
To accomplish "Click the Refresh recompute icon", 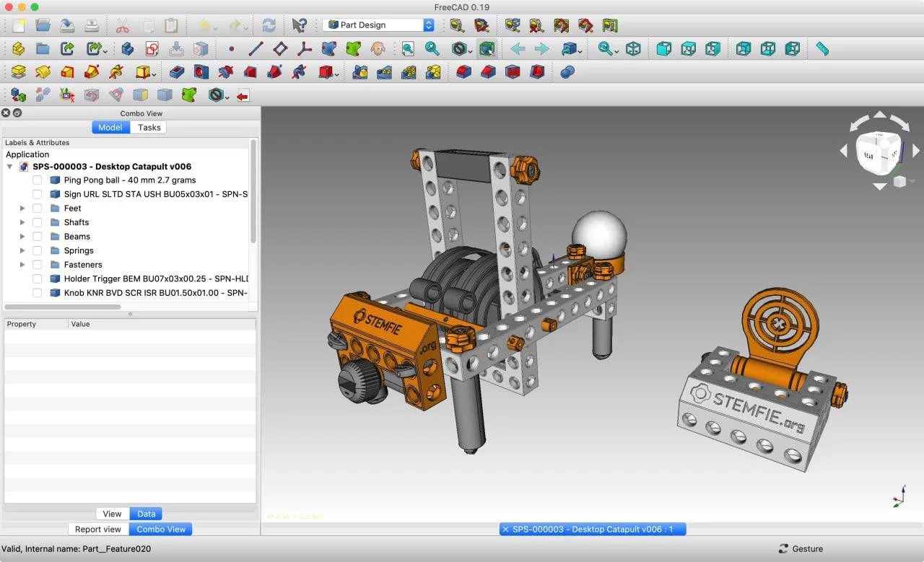I will (x=269, y=25).
